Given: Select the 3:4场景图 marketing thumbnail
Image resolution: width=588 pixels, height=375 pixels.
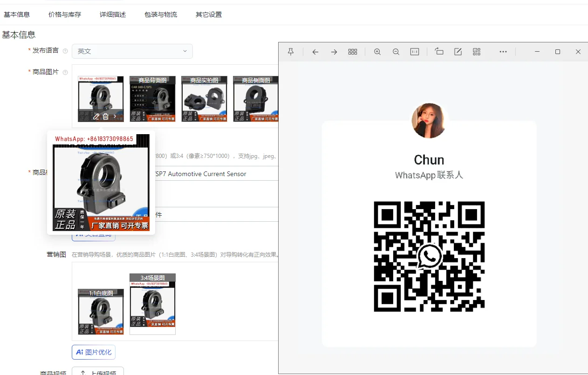Looking at the screenshot, I should [x=152, y=304].
